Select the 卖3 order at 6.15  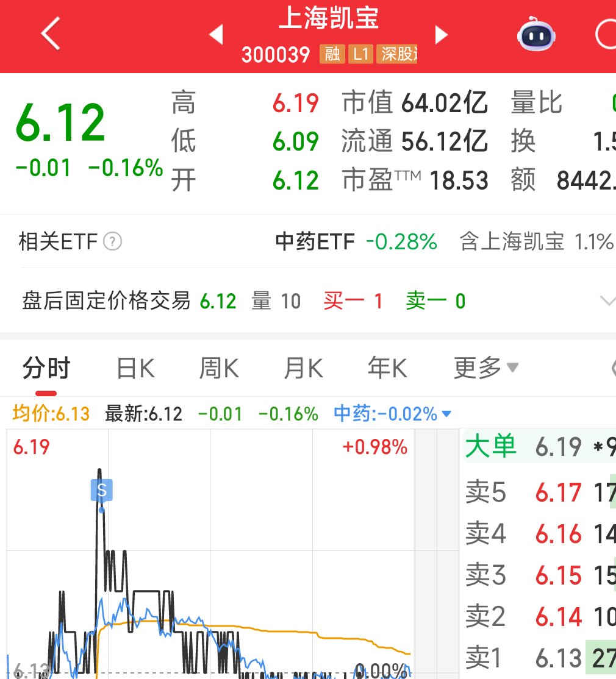click(x=540, y=575)
